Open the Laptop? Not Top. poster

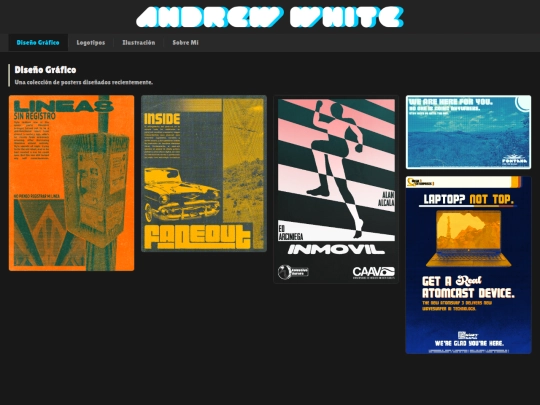[468, 265]
